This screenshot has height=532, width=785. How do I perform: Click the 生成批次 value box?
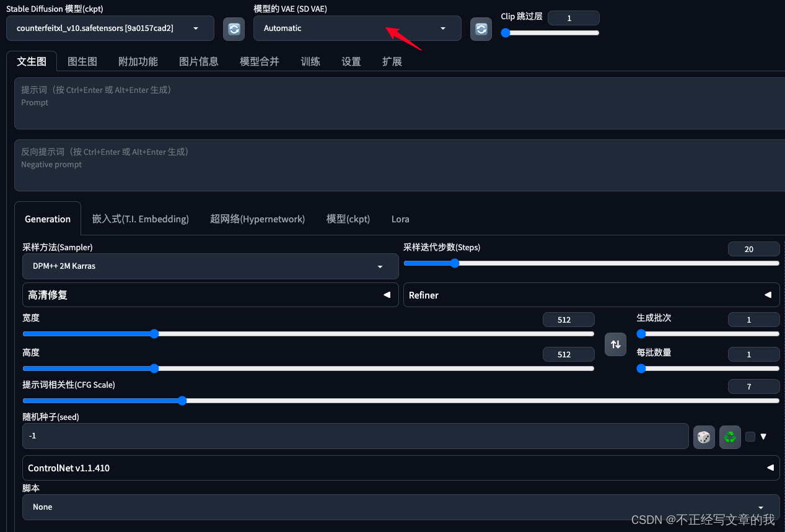pos(753,320)
